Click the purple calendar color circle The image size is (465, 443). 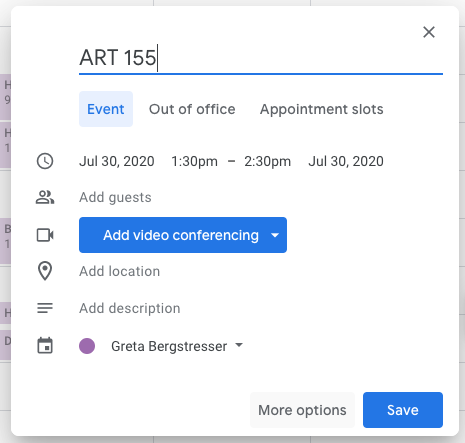point(87,346)
